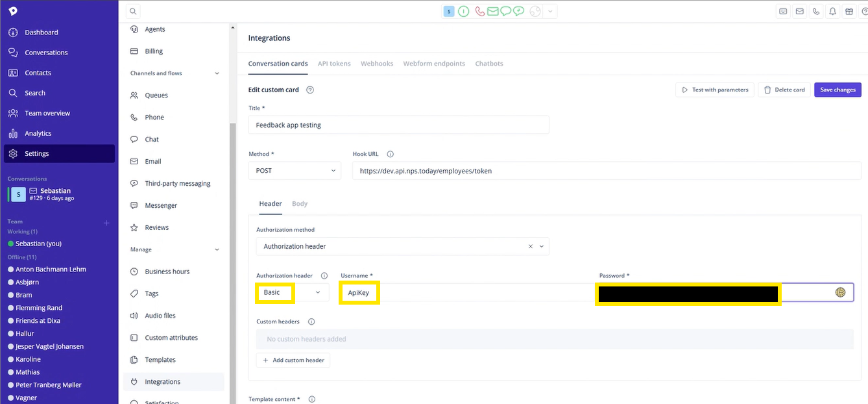Click help icon next to Edit custom card

[310, 90]
